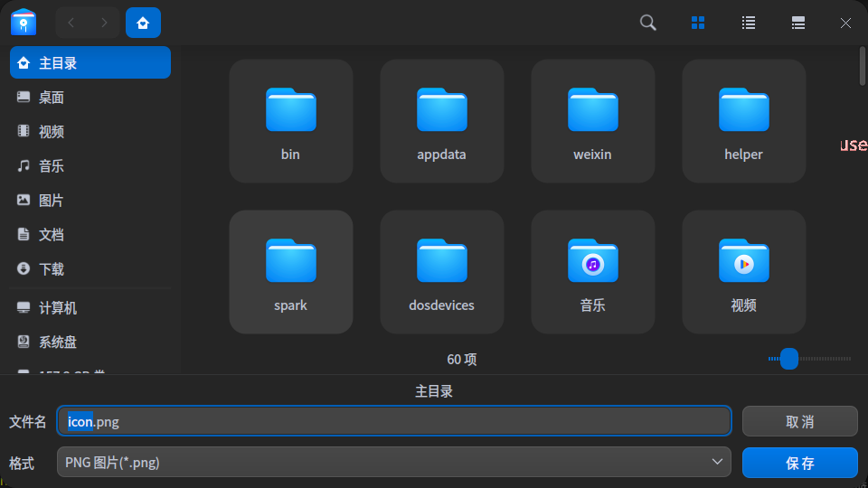Click the search magnifier icon
The image size is (868, 488).
click(x=648, y=23)
